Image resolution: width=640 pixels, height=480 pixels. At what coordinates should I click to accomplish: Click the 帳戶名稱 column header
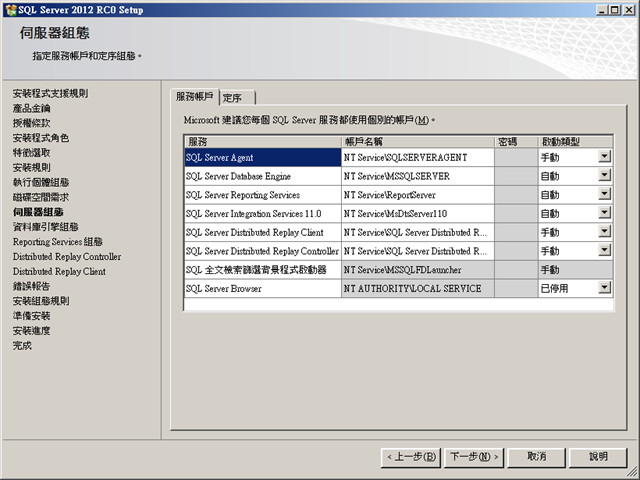coord(418,142)
